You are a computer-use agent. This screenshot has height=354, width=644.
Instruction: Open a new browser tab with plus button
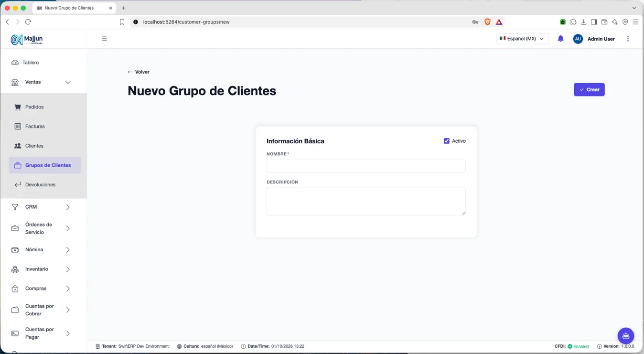(x=123, y=8)
